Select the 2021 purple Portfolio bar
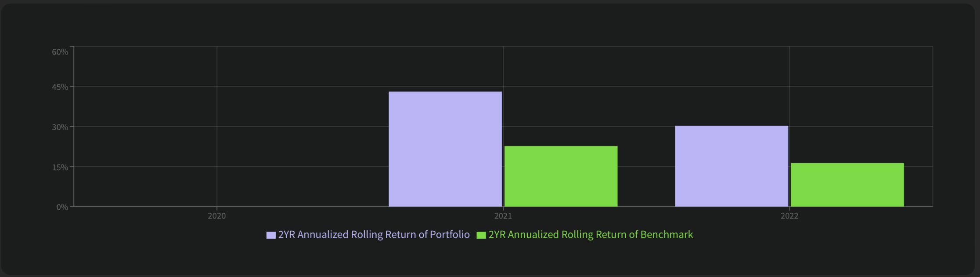980x277 pixels. tap(445, 149)
